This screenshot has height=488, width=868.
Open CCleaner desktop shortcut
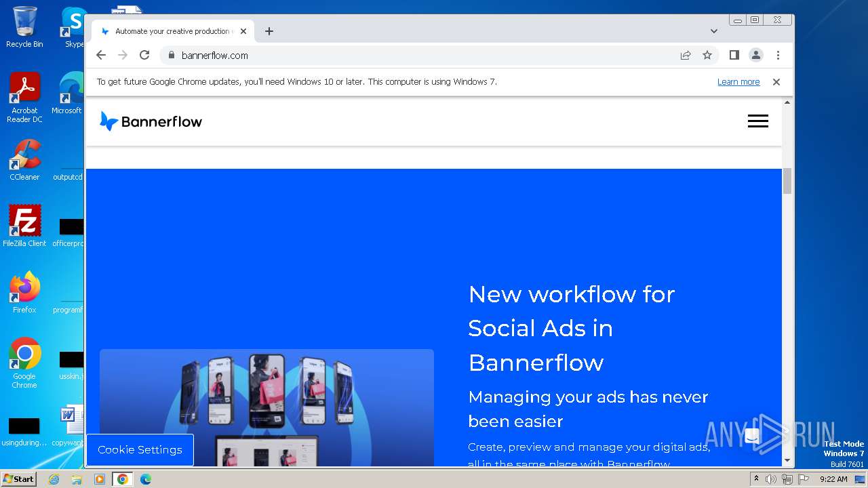(x=24, y=160)
